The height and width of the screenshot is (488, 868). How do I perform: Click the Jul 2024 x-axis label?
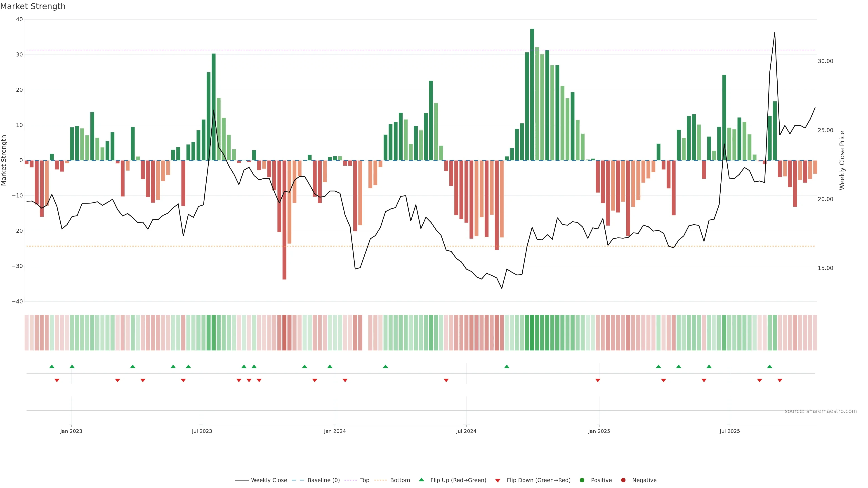pyautogui.click(x=466, y=431)
